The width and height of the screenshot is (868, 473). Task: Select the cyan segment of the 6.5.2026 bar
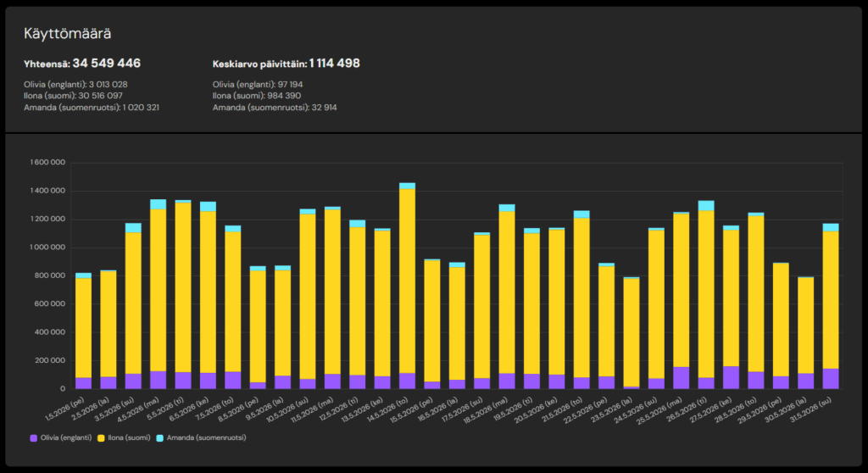[x=208, y=207]
